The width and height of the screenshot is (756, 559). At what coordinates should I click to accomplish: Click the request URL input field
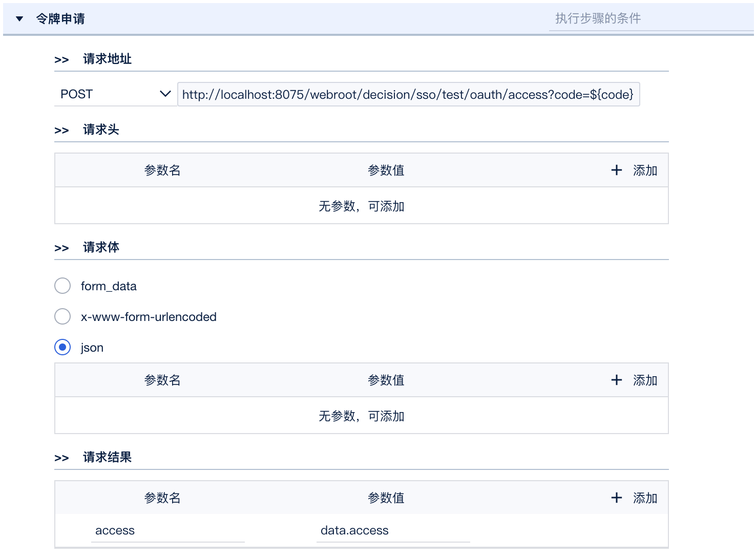408,94
